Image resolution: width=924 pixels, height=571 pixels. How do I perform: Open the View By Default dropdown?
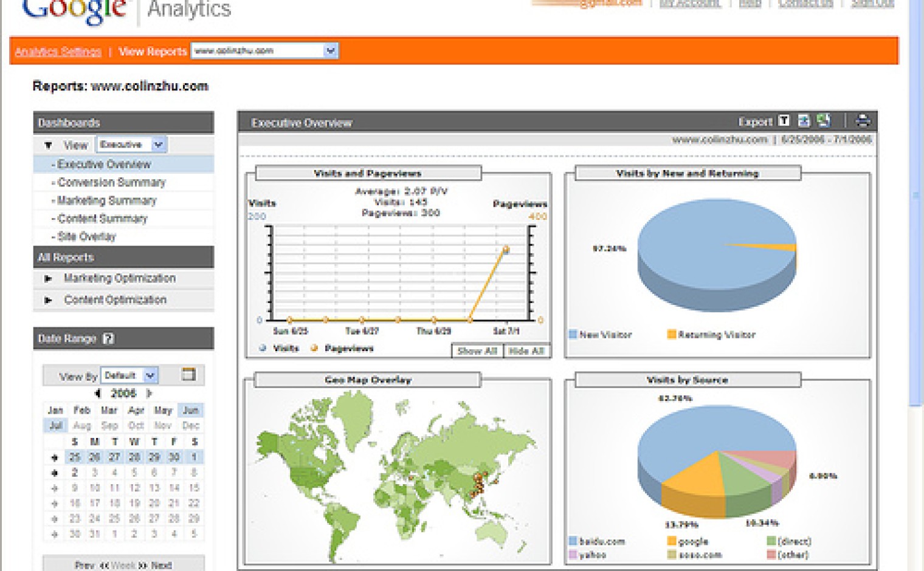click(x=130, y=375)
